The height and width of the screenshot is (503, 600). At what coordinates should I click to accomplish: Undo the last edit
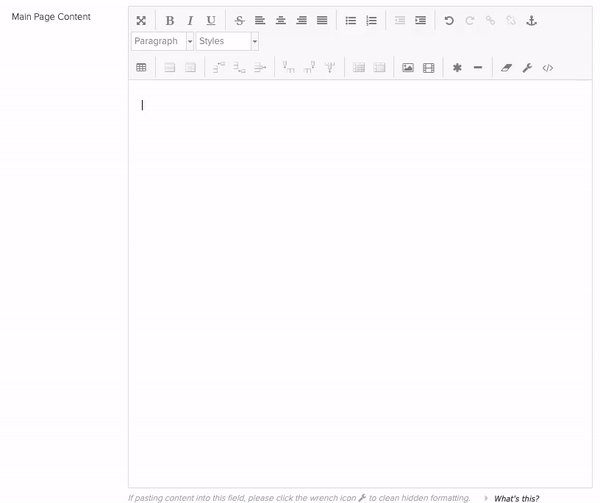pyautogui.click(x=449, y=21)
